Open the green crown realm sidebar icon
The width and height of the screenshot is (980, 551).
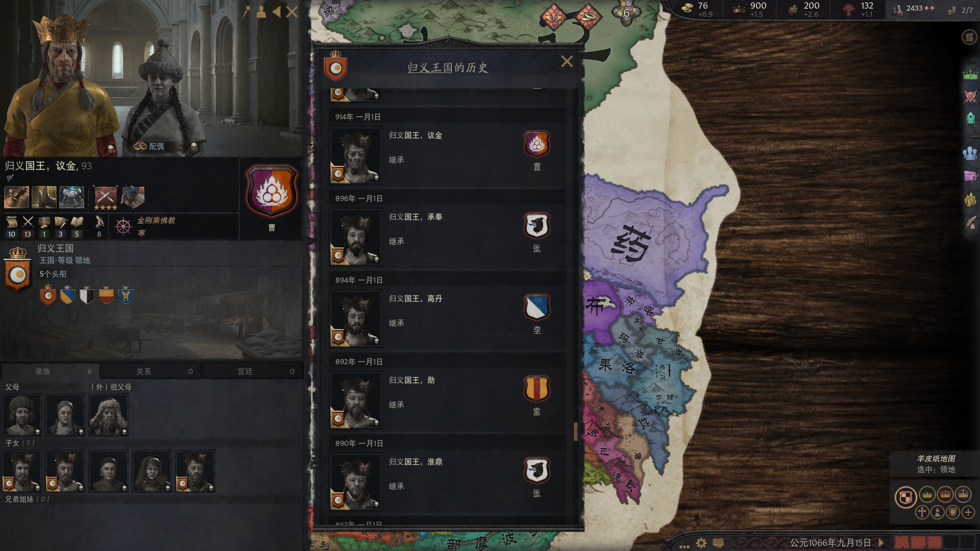[x=970, y=74]
